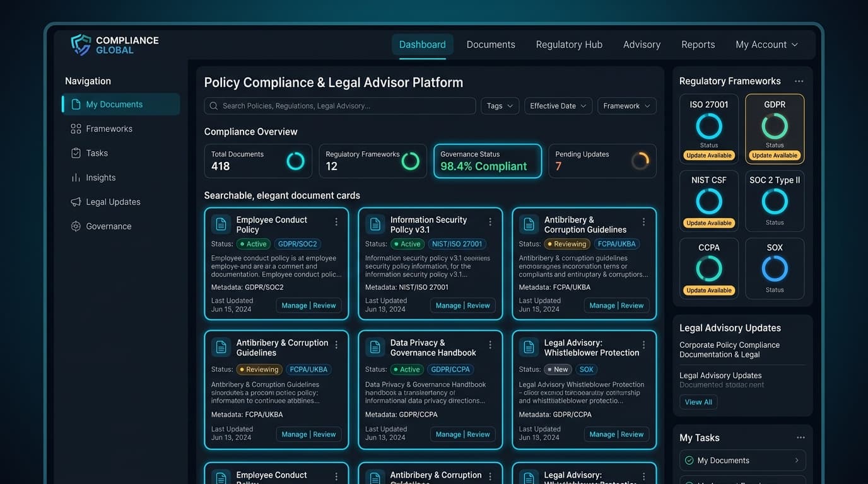The width and height of the screenshot is (868, 484).
Task: Click View All in Legal Advisory Updates
Action: click(698, 402)
